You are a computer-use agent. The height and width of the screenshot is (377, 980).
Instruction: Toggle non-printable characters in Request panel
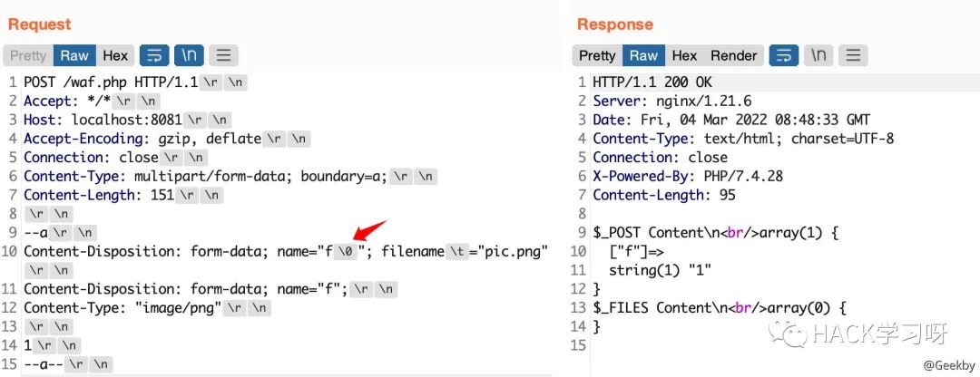pyautogui.click(x=189, y=55)
